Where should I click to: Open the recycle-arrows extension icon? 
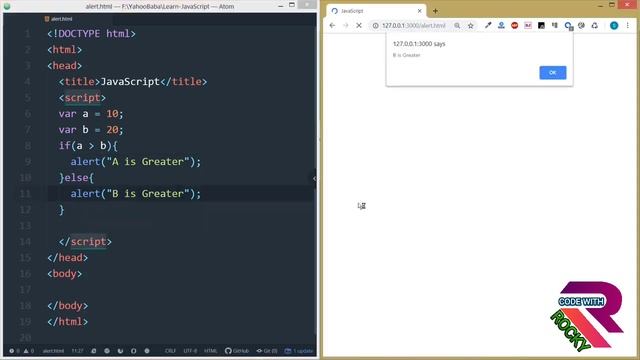point(595,25)
